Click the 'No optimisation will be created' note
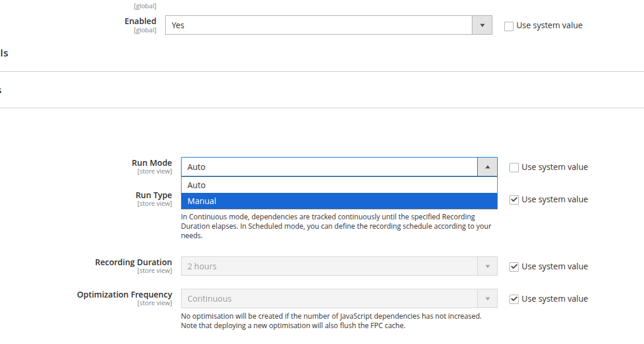Screen dimensions: 644x344 pyautogui.click(x=331, y=321)
